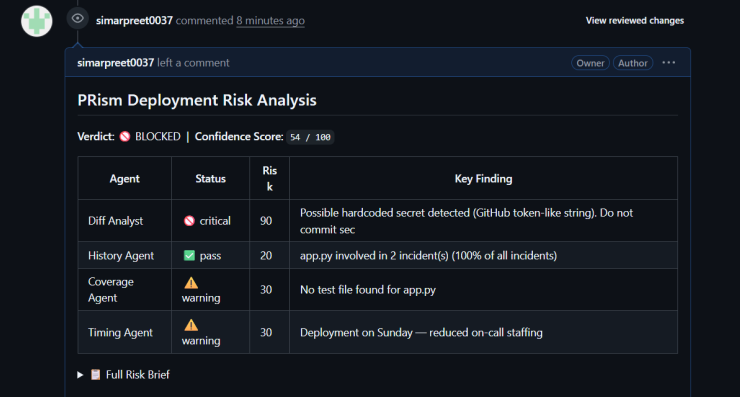Click Coverage Agent's risk value 30
This screenshot has width=740, height=397.
point(266,290)
